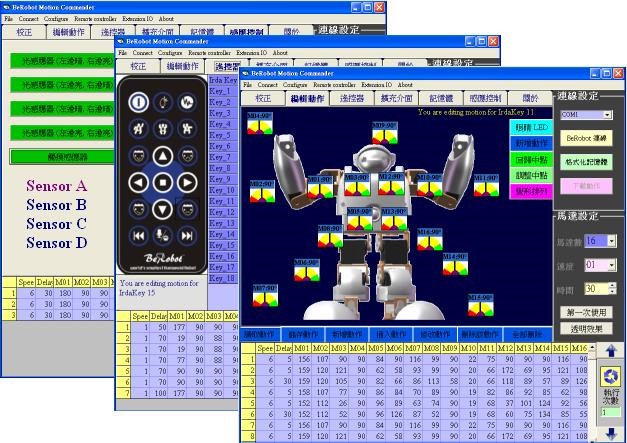Click the M15 servo gauge near robot foot

[x=481, y=305]
